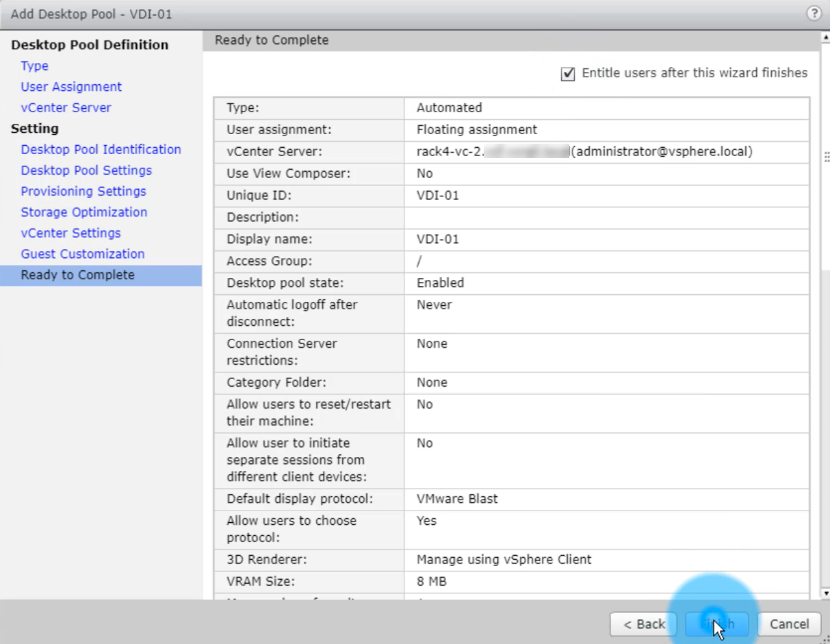830x644 pixels.
Task: Click the VMware Blast protocol value
Action: tap(457, 499)
